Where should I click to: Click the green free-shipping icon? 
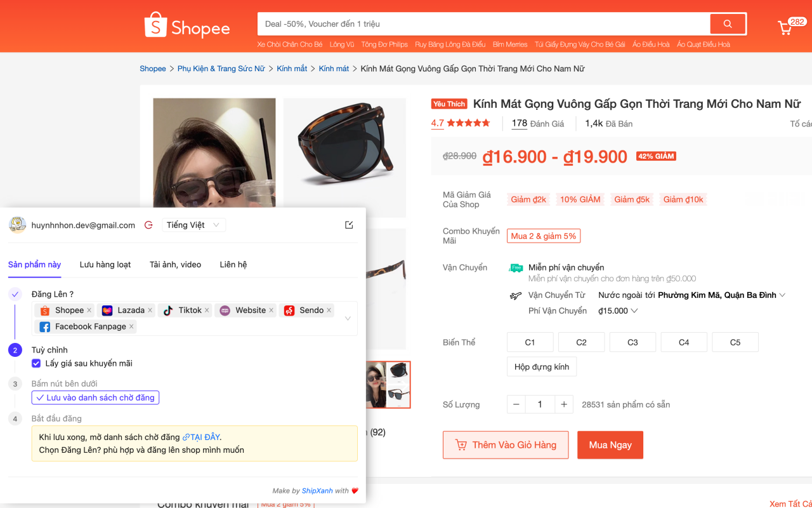[x=515, y=267]
